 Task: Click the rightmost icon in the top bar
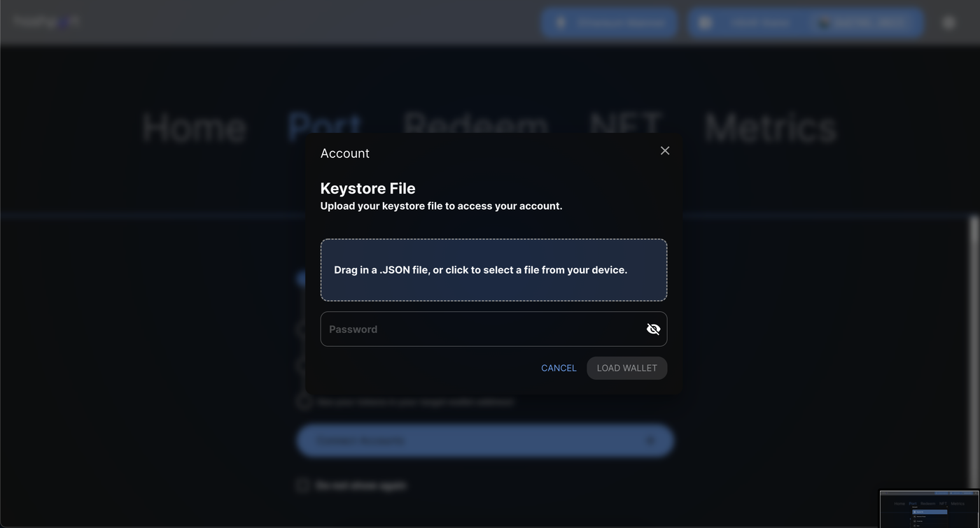click(x=949, y=22)
